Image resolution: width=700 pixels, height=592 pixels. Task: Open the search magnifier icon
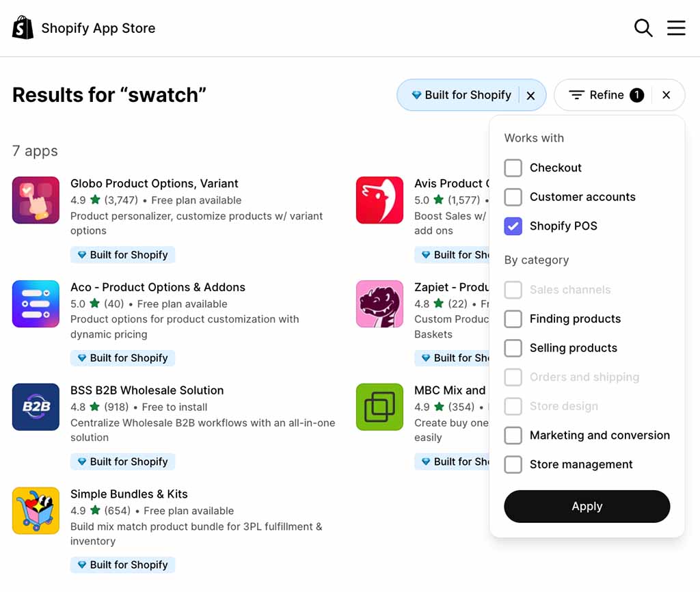click(643, 28)
